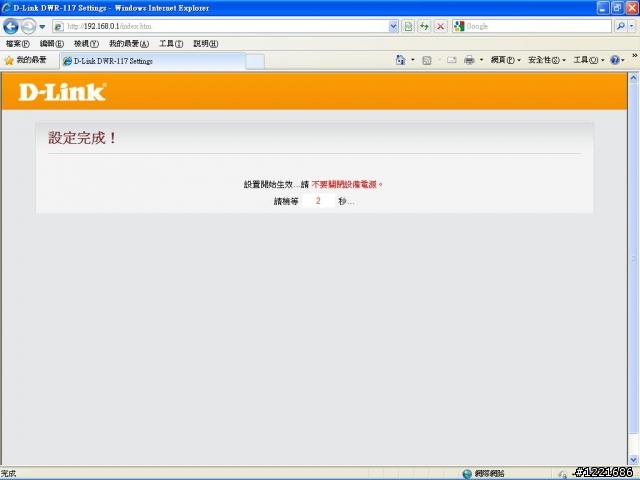The width and height of the screenshot is (640, 480).
Task: Click the page scrollbar up arrow
Action: point(633,78)
